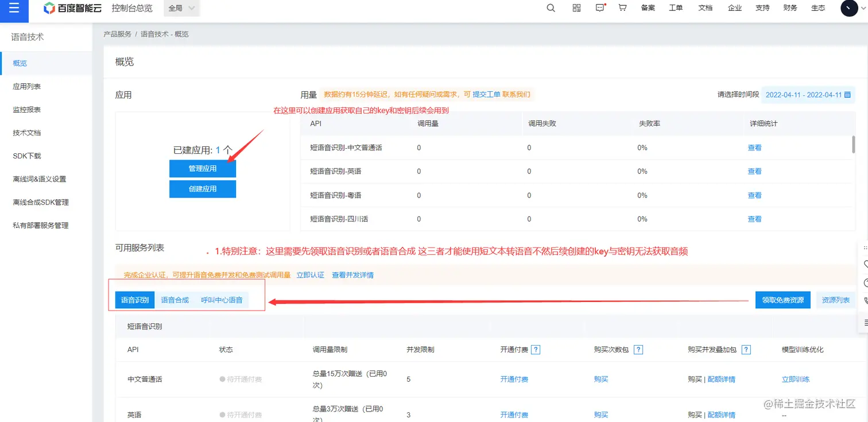View stats for 短语音识别-英语
The image size is (868, 422).
click(x=754, y=171)
